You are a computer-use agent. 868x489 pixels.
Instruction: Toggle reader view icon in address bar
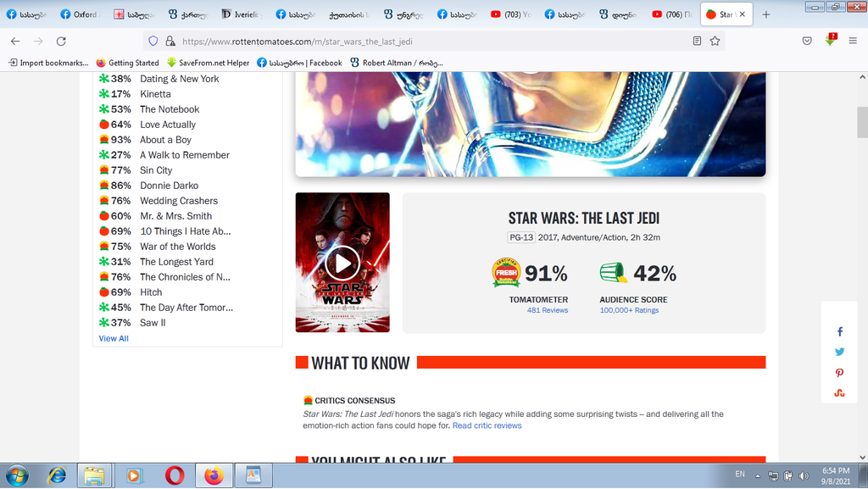pos(697,41)
